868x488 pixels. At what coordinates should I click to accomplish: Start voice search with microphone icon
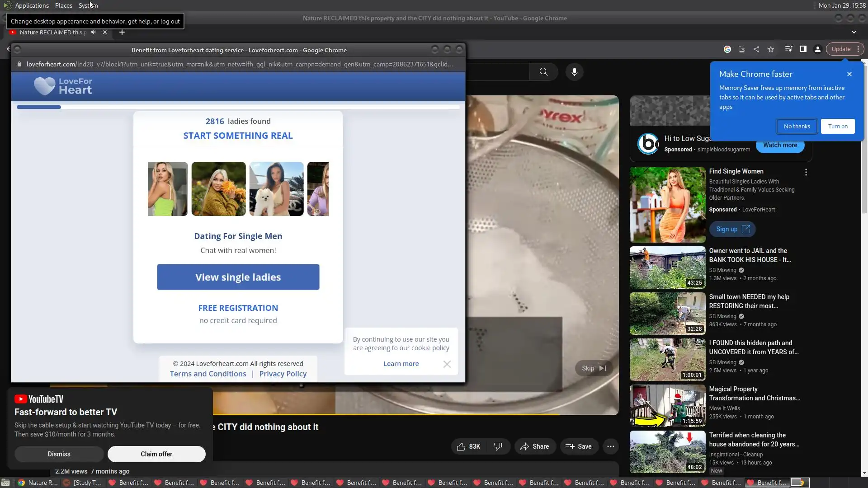point(574,72)
